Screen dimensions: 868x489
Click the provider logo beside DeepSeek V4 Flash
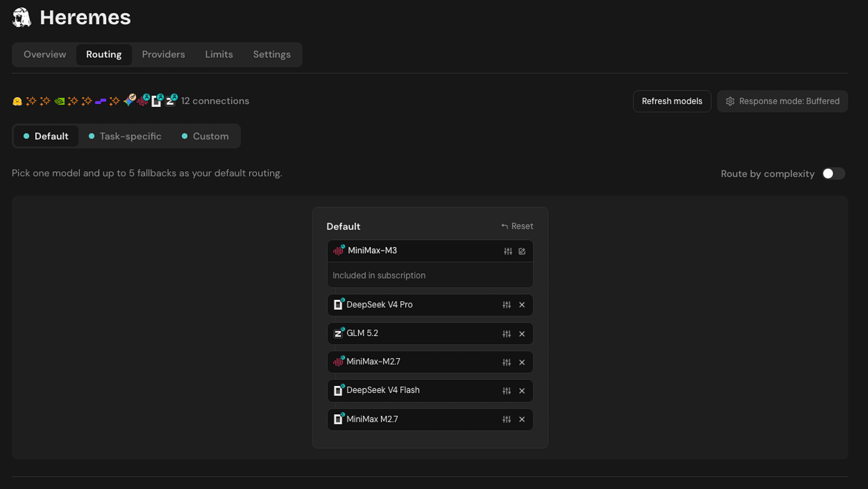pyautogui.click(x=339, y=390)
